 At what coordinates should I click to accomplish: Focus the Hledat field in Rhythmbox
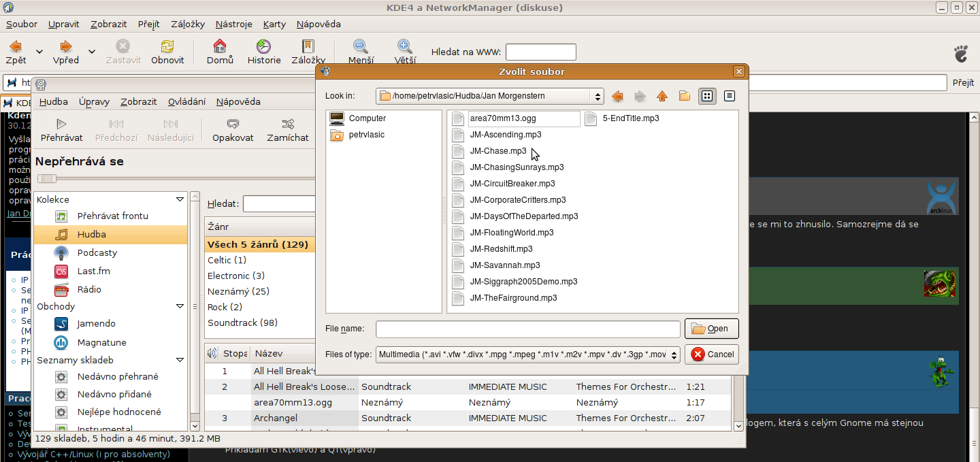pos(280,203)
